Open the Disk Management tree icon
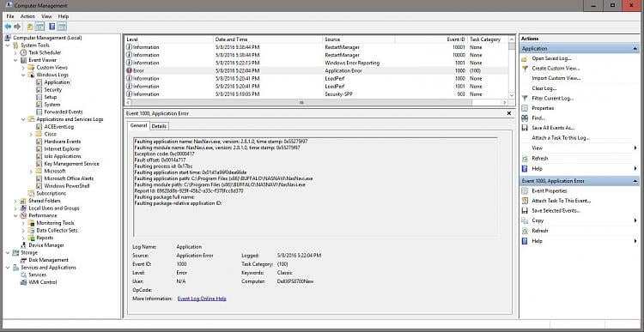The width and height of the screenshot is (644, 332). pos(23,260)
